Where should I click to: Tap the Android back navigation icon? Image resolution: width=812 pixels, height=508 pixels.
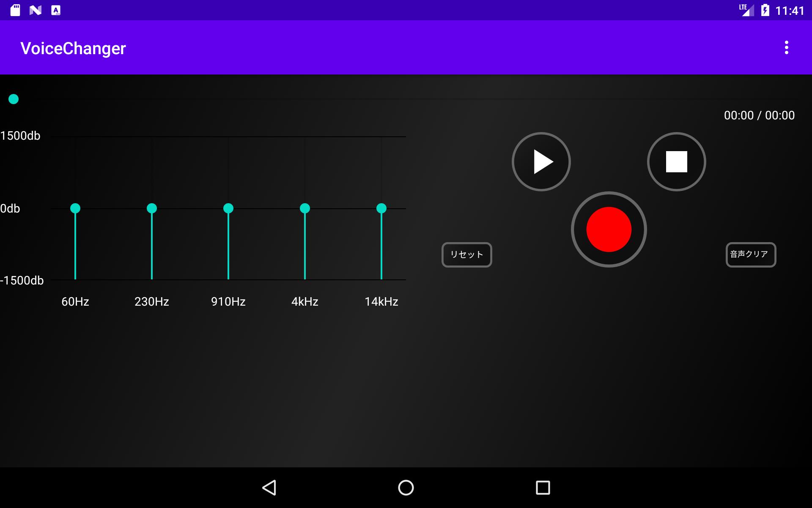pos(269,488)
